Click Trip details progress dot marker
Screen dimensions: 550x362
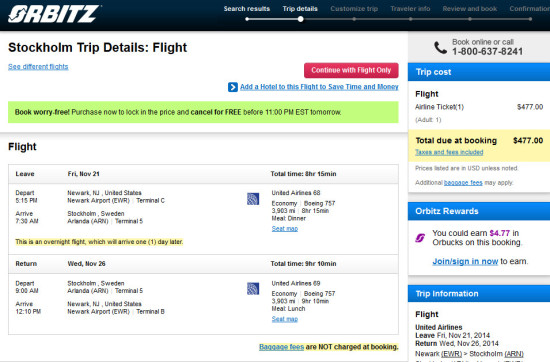point(301,19)
